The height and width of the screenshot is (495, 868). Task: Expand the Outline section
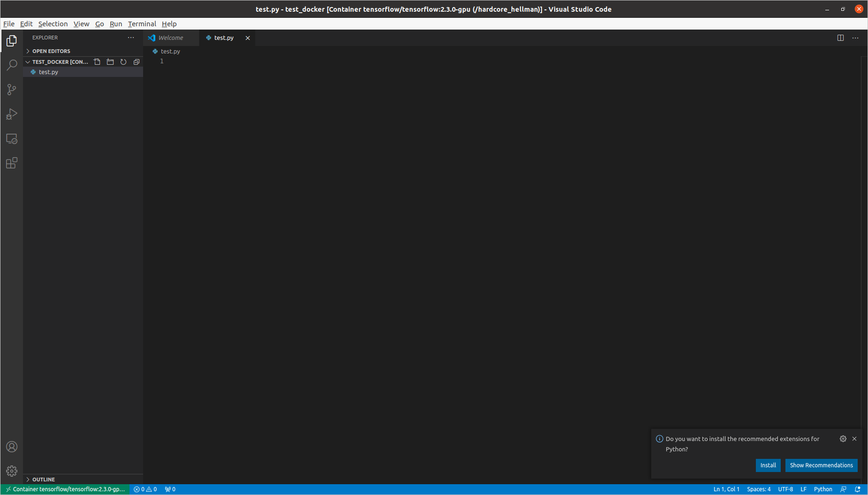[83, 480]
